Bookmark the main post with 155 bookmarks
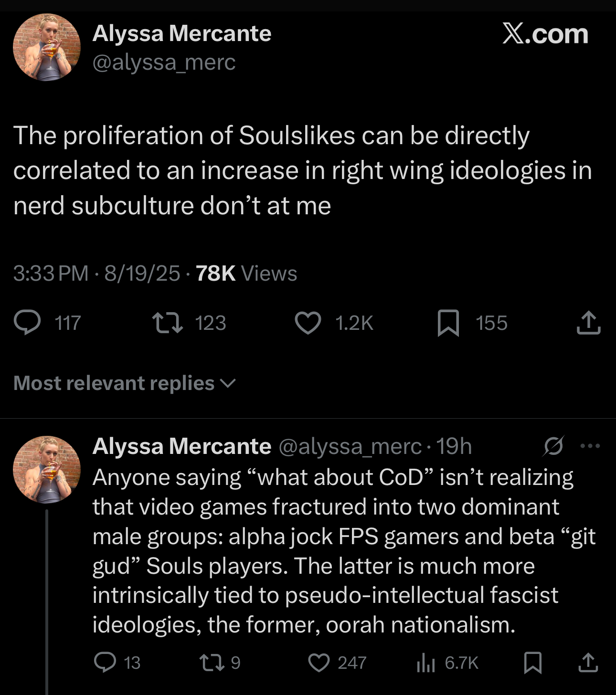616x695 pixels. (448, 323)
